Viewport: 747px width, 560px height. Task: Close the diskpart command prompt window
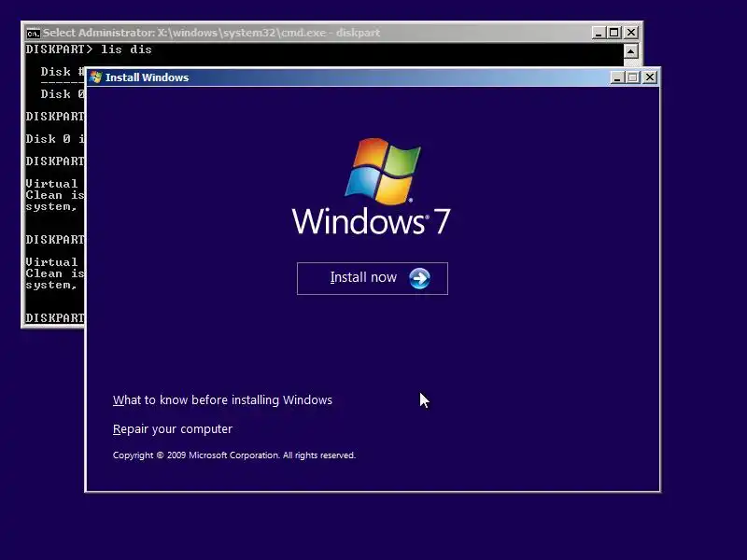631,33
